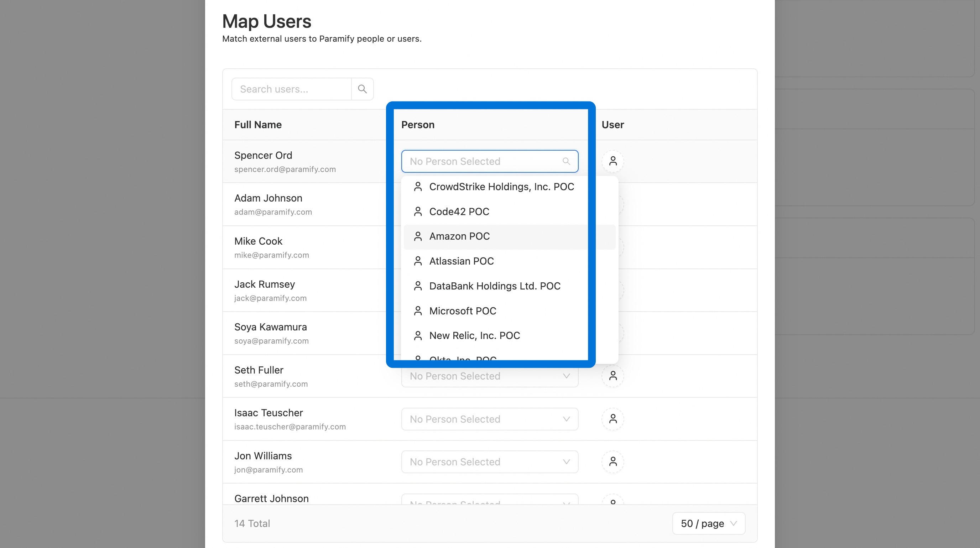Select Code42 POC from the list
The image size is (980, 548).
pos(509,212)
